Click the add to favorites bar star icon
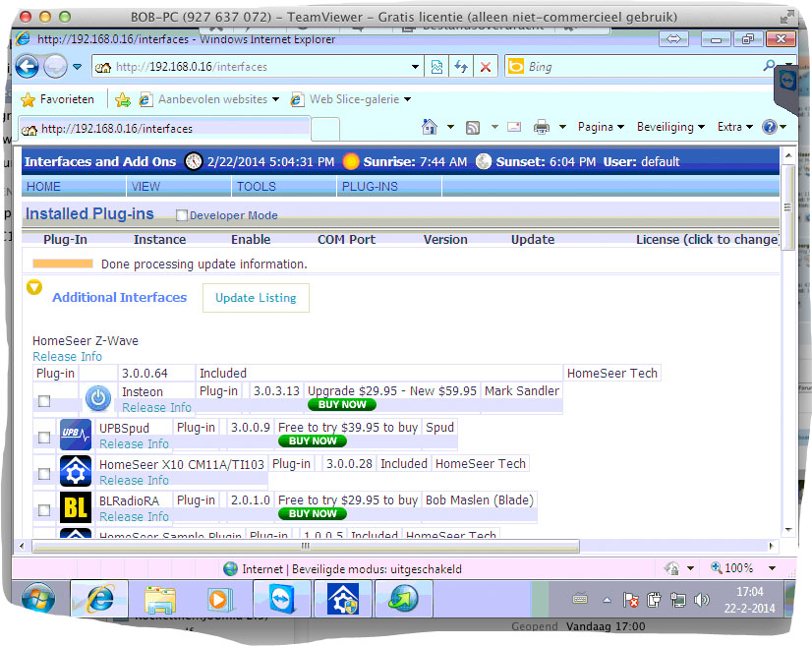The height and width of the screenshot is (646, 812). 123,99
